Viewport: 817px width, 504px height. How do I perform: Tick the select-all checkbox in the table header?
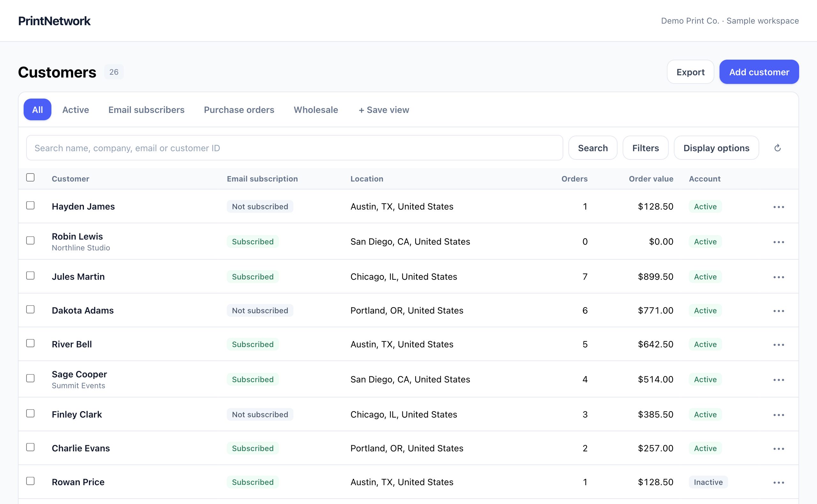[30, 177]
